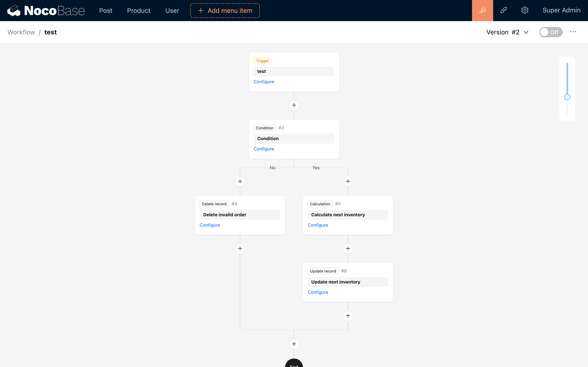Add a node after the trigger
This screenshot has width=588, height=367.
coord(294,105)
